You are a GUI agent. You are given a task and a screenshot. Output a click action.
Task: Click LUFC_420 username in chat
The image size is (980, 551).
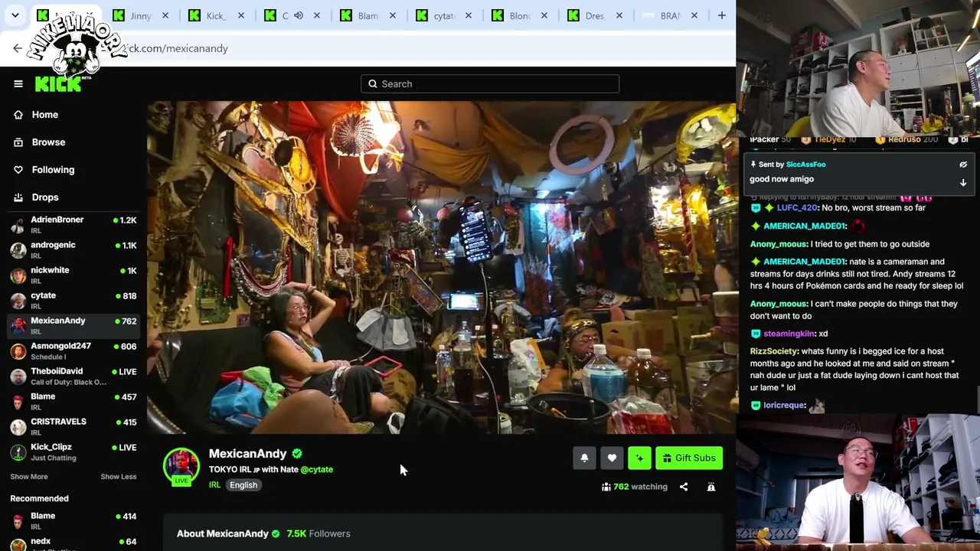coord(796,208)
